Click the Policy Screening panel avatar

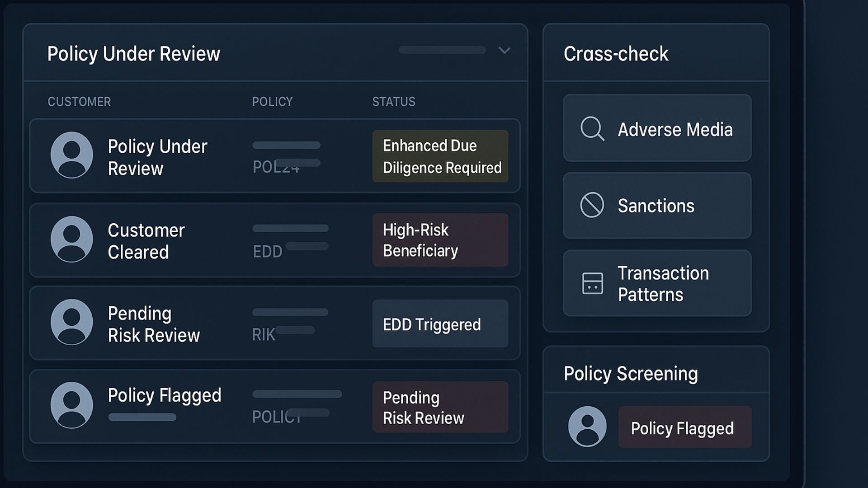[587, 427]
